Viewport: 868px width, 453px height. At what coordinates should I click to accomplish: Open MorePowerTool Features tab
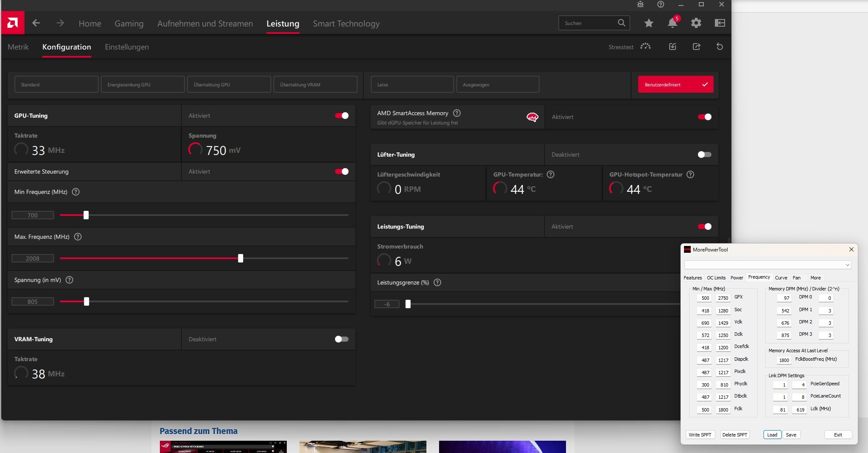click(x=693, y=278)
